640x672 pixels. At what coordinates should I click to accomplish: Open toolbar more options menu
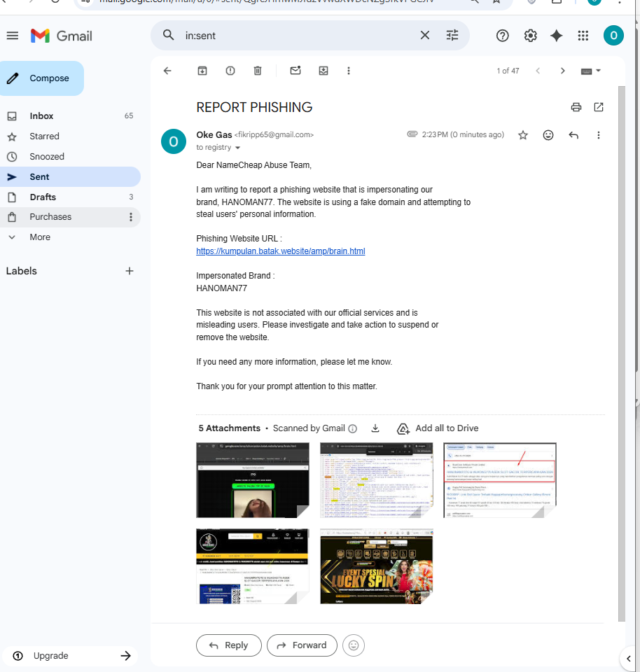click(x=349, y=71)
